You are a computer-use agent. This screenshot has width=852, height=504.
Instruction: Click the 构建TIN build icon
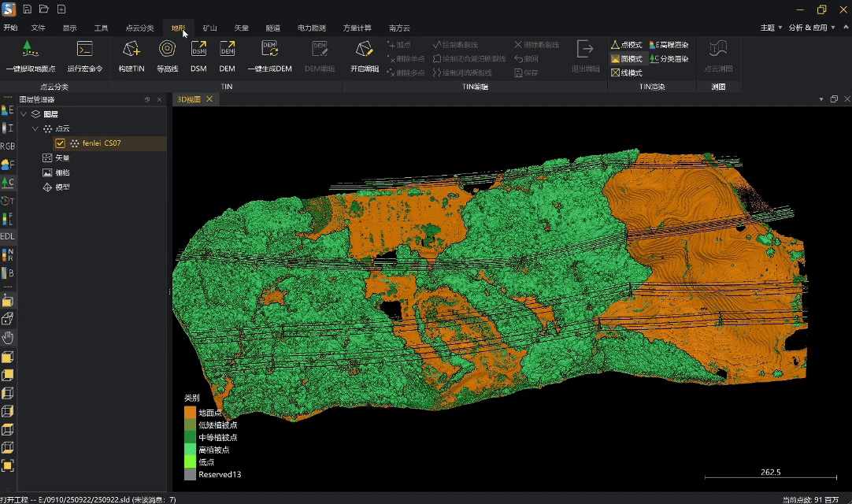[x=132, y=50]
